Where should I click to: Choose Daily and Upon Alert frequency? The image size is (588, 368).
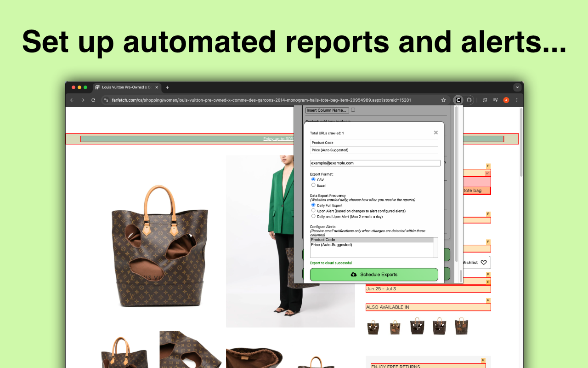(x=313, y=216)
